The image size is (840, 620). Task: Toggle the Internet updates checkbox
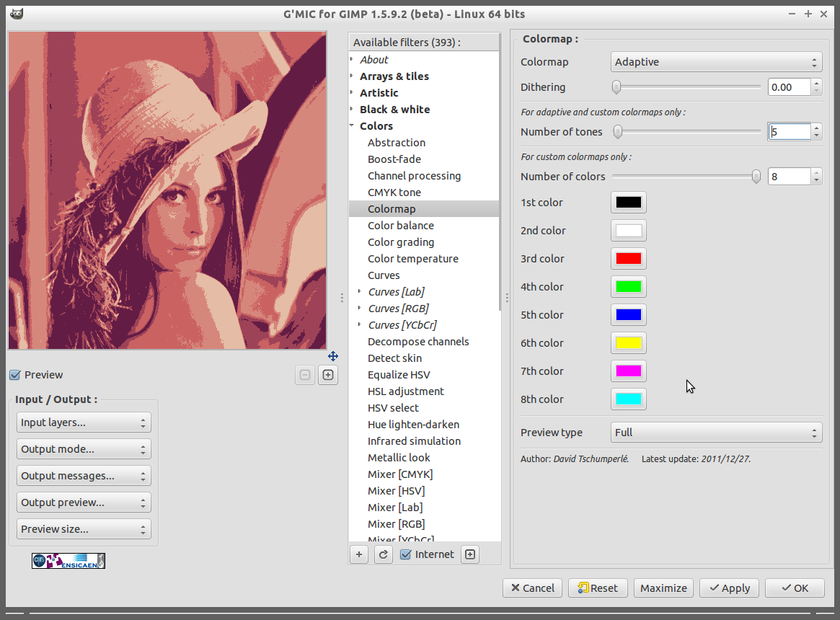pos(406,554)
